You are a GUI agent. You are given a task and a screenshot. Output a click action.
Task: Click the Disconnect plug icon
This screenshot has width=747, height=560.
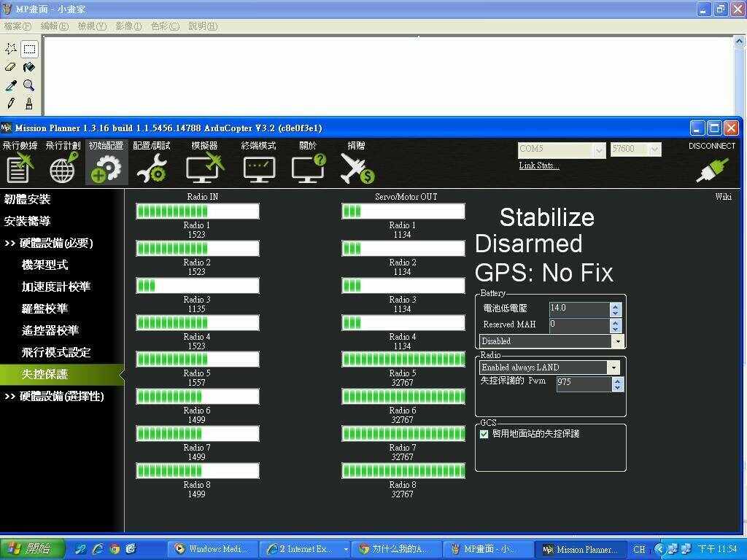[711, 168]
